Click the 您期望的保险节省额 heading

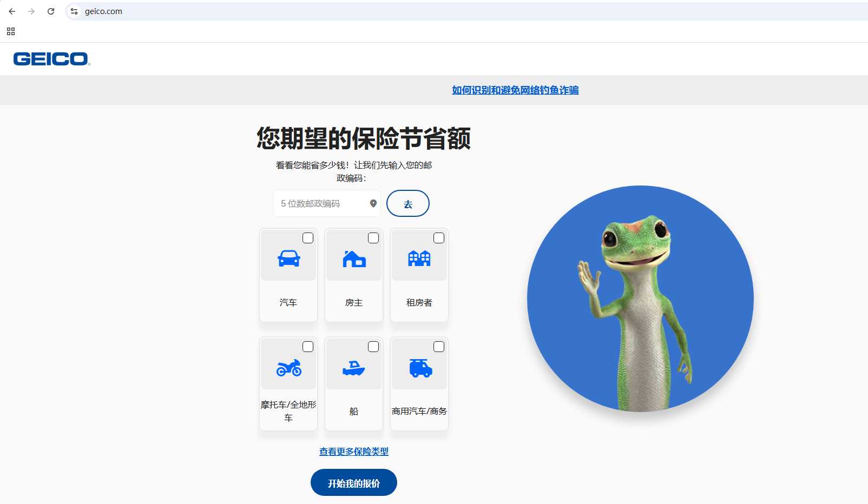pos(364,138)
